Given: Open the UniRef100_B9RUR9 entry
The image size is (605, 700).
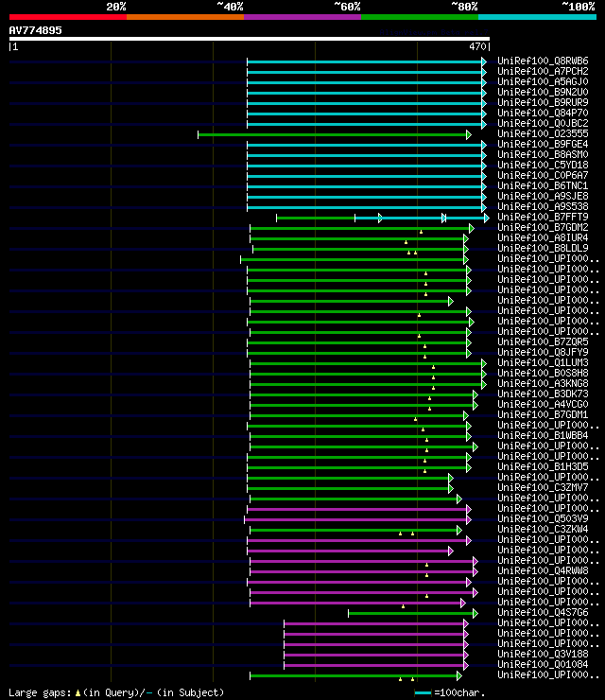Looking at the screenshot, I should tap(543, 102).
